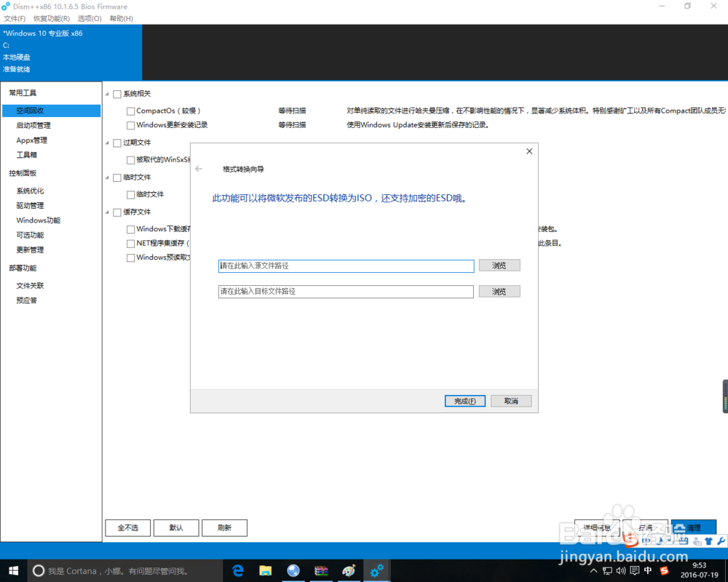Check the Windows更新安装记录 checkbox
The image size is (728, 582).
(x=130, y=125)
